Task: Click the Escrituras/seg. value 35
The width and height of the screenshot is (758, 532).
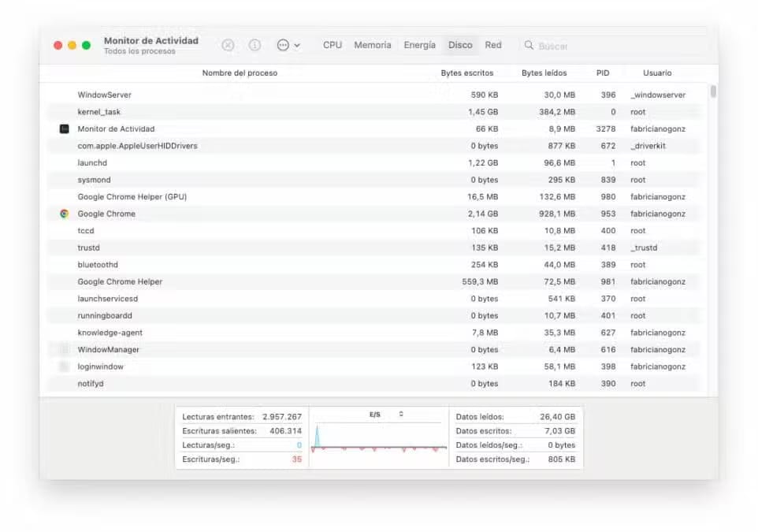Action: 297,459
